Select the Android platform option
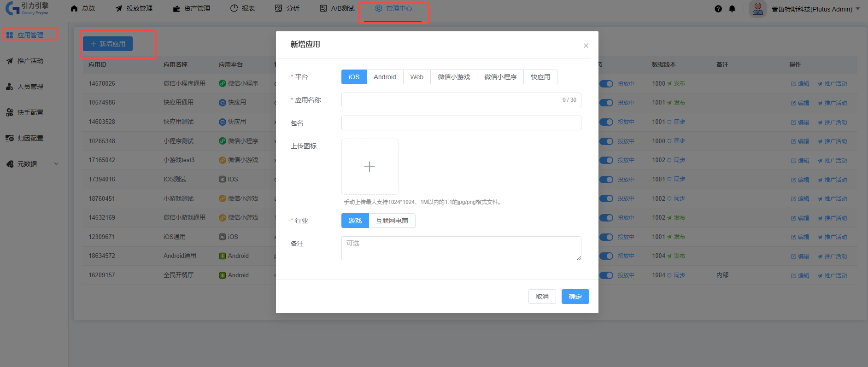Viewport: 868px width, 367px height. (x=384, y=77)
